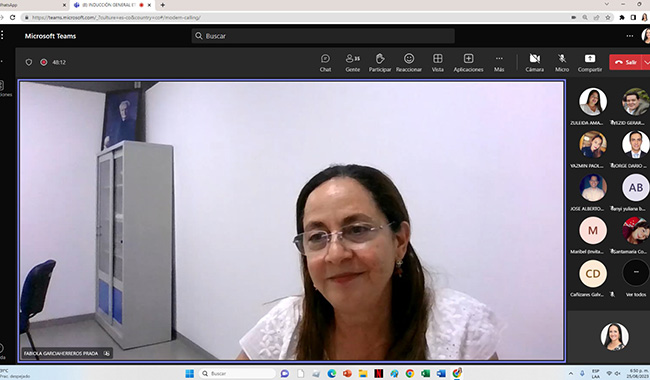Open a new browser tab
The width and height of the screenshot is (650, 380).
click(x=162, y=5)
